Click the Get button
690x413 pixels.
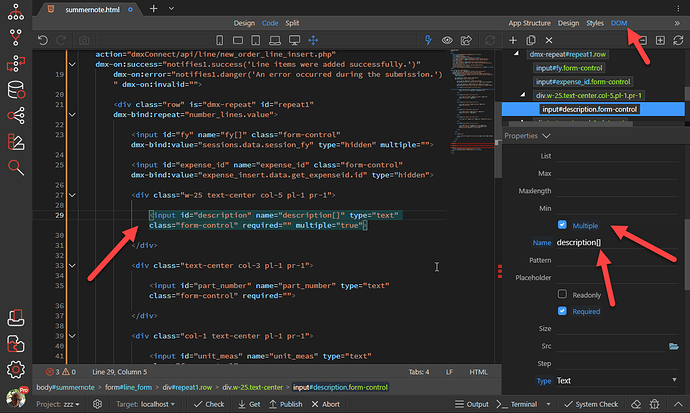[x=249, y=404]
